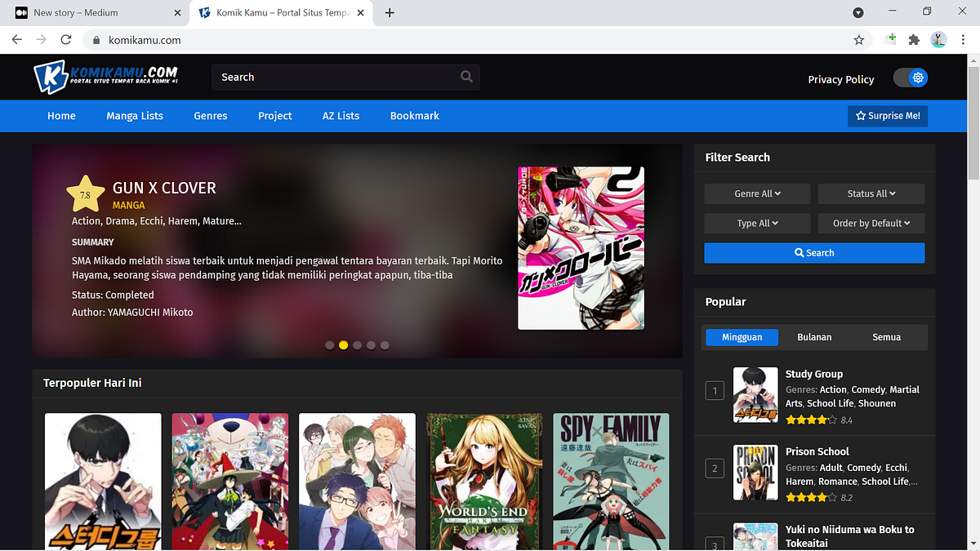The height and width of the screenshot is (551, 980).
Task: Open the Project menu item
Action: [275, 116]
